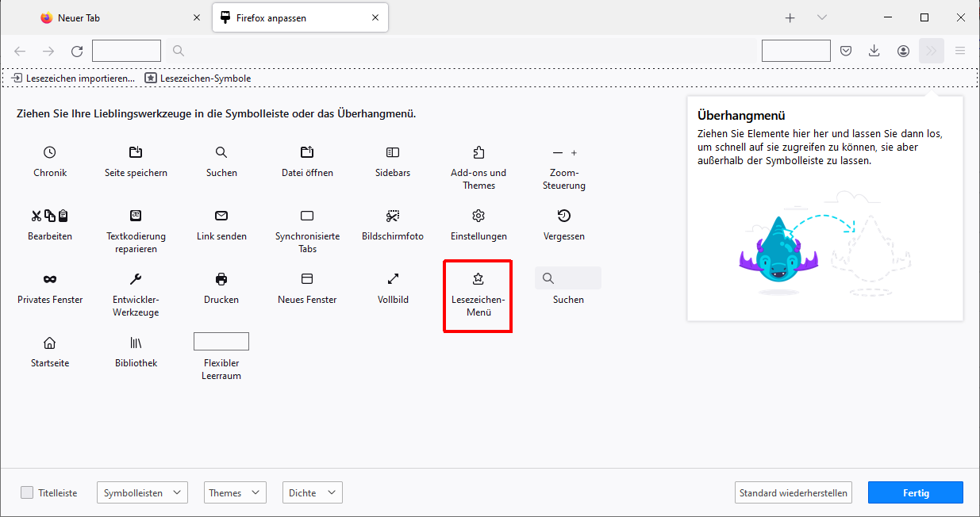Click the Privates Fenster mask icon
This screenshot has width=980, height=517.
tap(50, 279)
